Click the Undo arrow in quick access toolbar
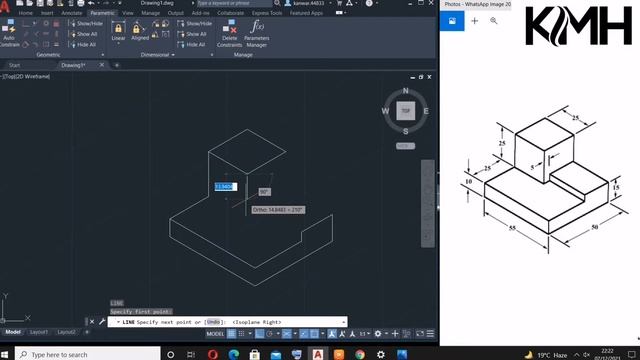Image resolution: width=640 pixels, height=360 pixels. point(91,3)
